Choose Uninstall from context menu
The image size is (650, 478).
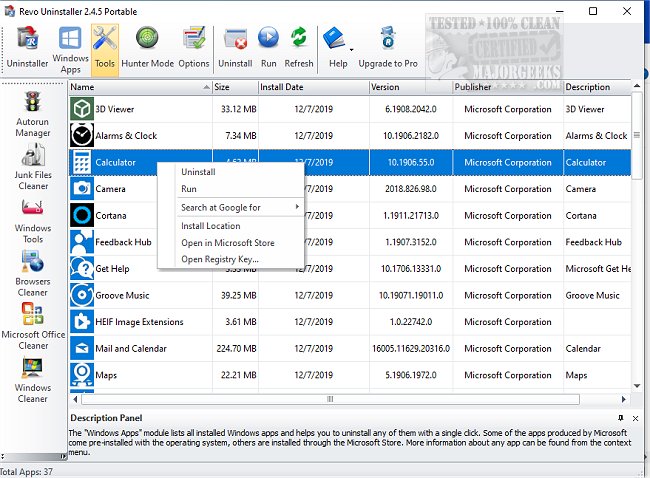198,172
